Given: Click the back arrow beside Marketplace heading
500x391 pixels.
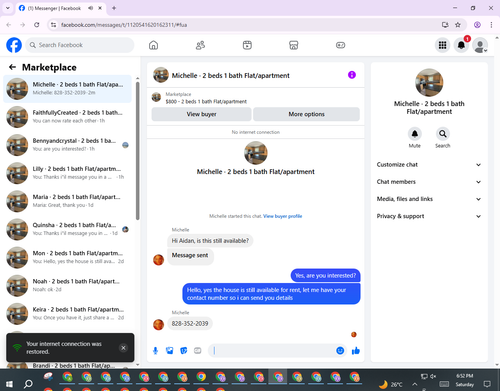Looking at the screenshot, I should click(x=12, y=67).
